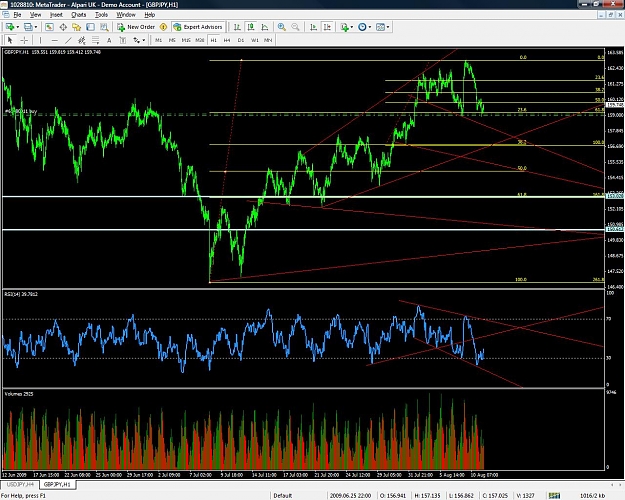The width and height of the screenshot is (625, 500).
Task: Click the RSI(14) indicator label
Action: (x=21, y=294)
